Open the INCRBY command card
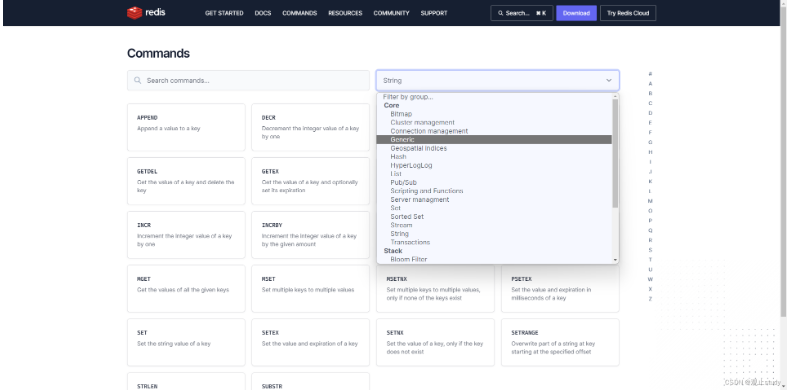The height and width of the screenshot is (390, 792). (x=310, y=235)
